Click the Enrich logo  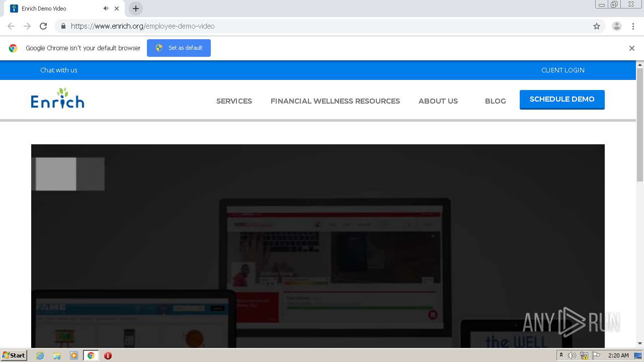57,99
